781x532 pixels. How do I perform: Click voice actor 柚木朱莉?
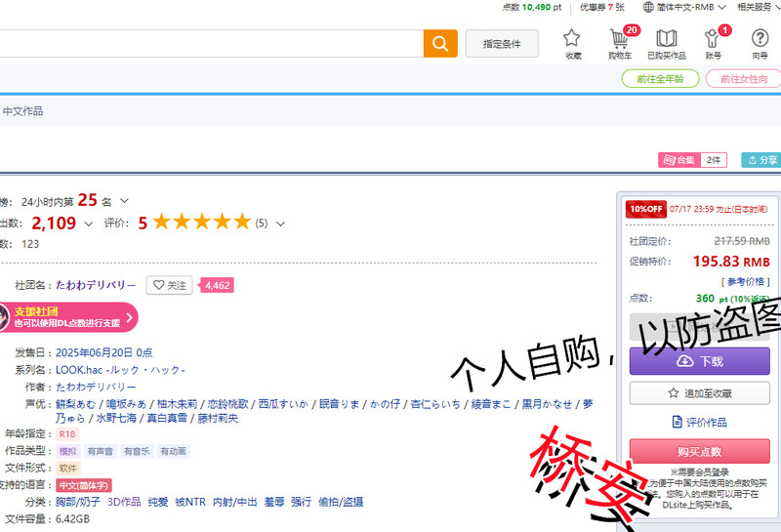tap(177, 404)
